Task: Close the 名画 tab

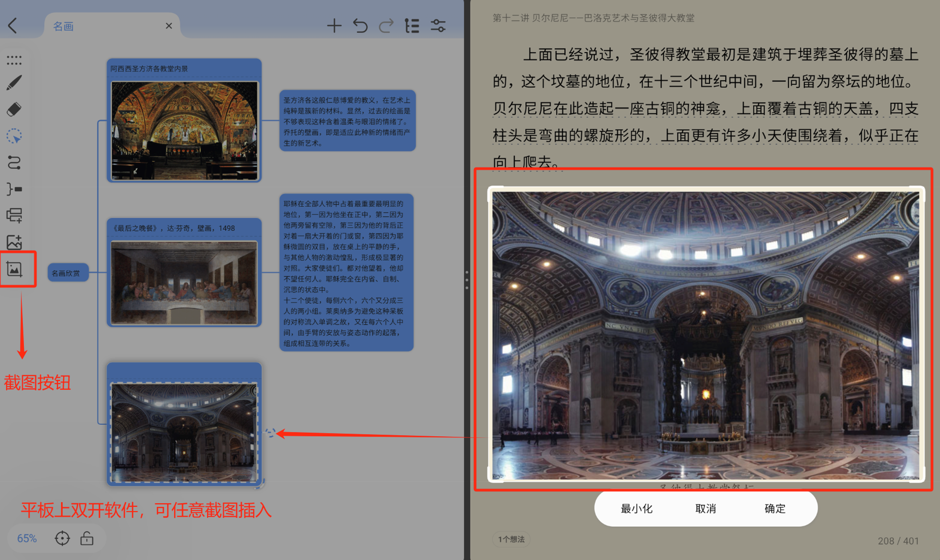Action: [x=169, y=26]
